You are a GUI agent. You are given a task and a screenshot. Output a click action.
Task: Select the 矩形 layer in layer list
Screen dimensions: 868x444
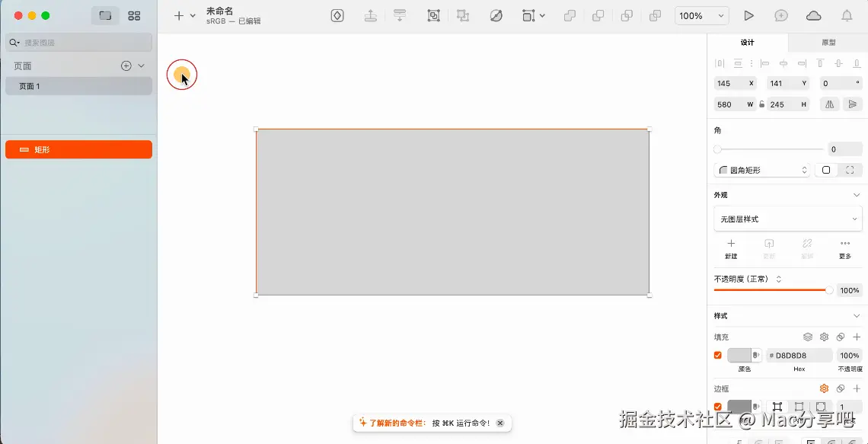click(x=78, y=149)
